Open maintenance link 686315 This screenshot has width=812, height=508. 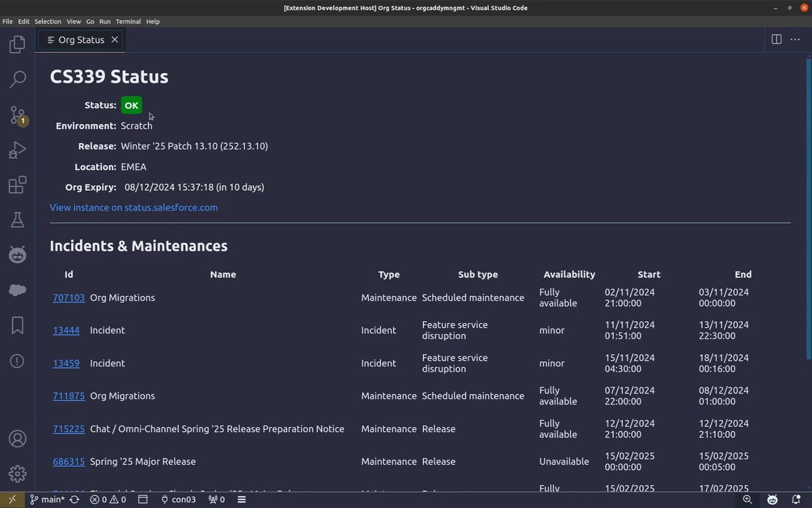pyautogui.click(x=69, y=461)
